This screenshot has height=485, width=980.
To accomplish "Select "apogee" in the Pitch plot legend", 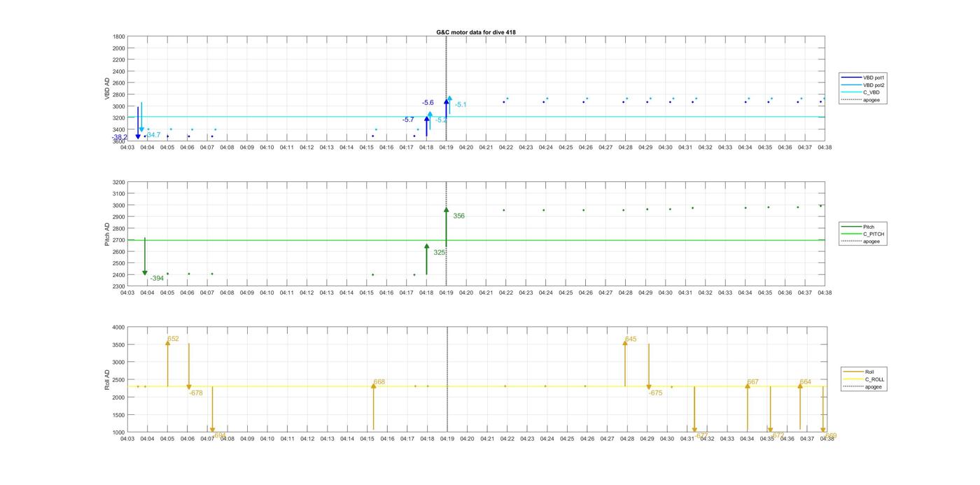I will tap(861, 241).
